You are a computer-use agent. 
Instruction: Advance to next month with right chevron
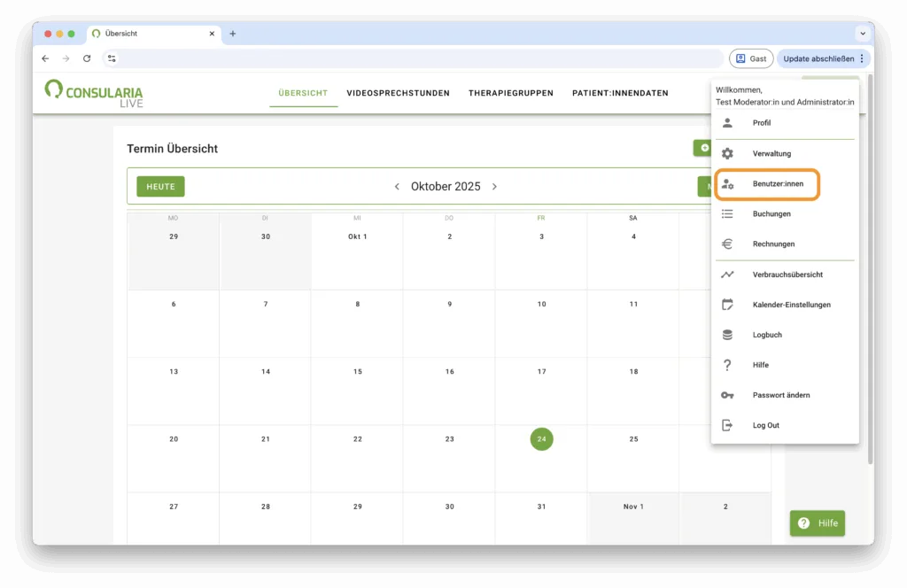click(x=494, y=187)
